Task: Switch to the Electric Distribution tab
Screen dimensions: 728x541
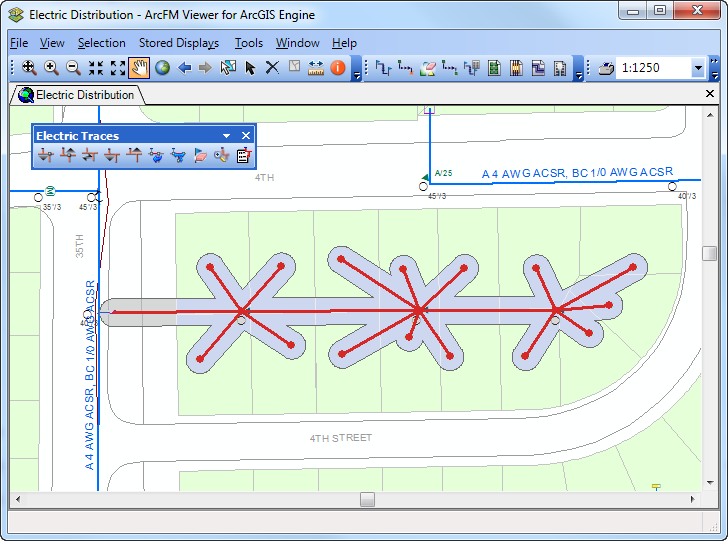Action: point(76,95)
